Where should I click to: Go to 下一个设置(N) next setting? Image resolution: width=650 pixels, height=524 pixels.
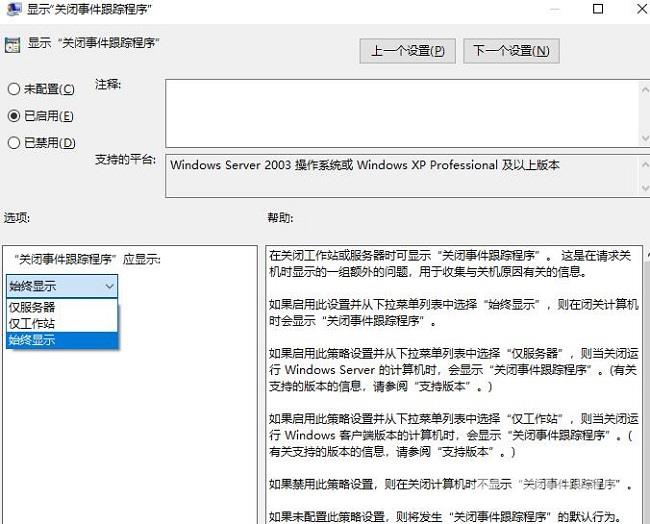[x=511, y=51]
